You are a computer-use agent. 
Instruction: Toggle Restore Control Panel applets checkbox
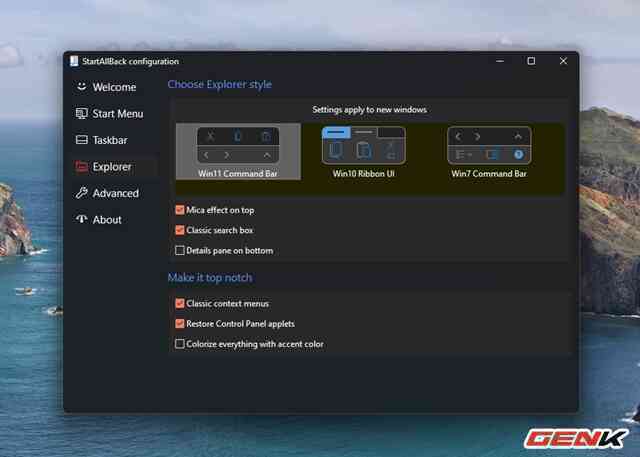(x=180, y=324)
